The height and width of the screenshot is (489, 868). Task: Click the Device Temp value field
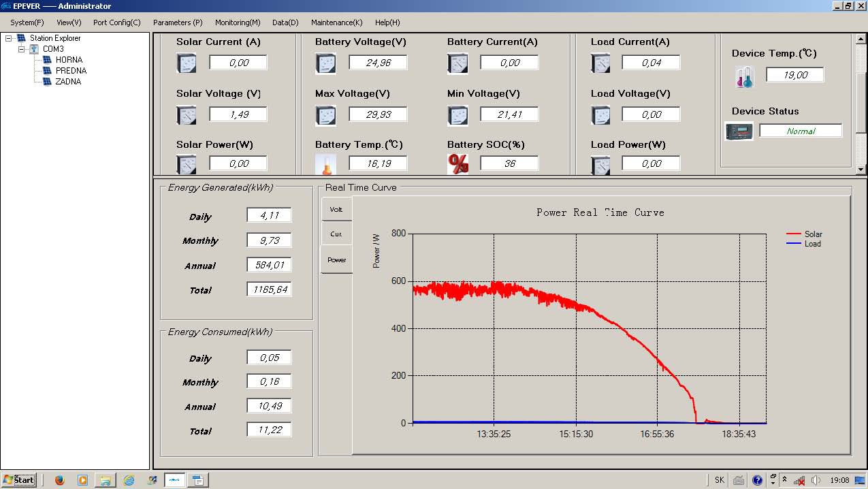pyautogui.click(x=795, y=75)
